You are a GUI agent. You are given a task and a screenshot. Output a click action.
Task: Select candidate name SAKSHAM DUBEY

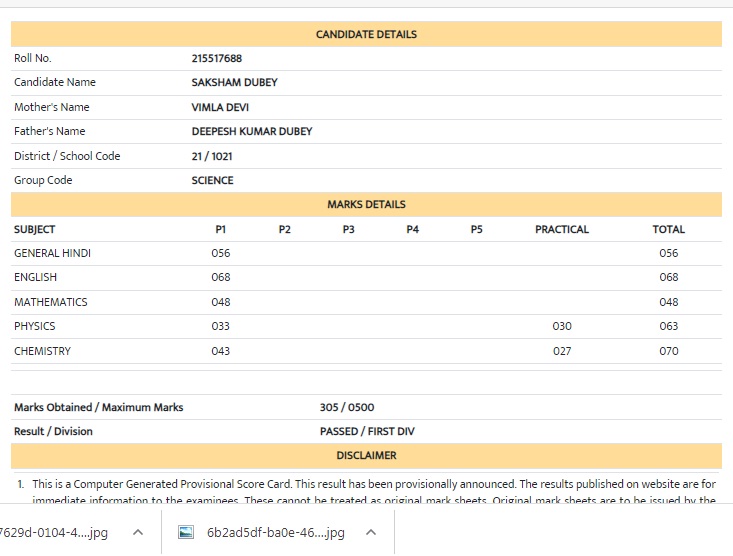pos(234,82)
